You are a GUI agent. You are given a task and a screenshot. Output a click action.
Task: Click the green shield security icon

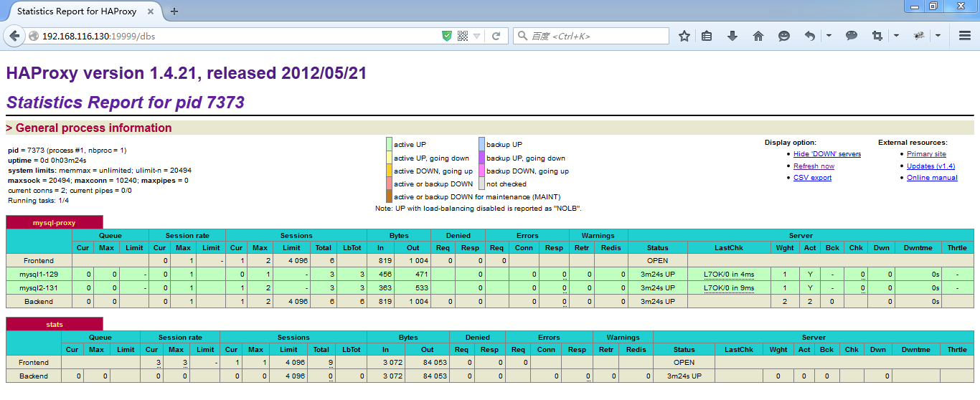click(447, 36)
